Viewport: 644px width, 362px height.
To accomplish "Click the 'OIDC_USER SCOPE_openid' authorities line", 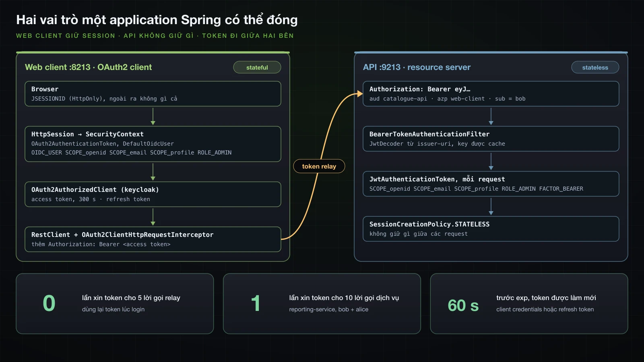I will point(131,152).
